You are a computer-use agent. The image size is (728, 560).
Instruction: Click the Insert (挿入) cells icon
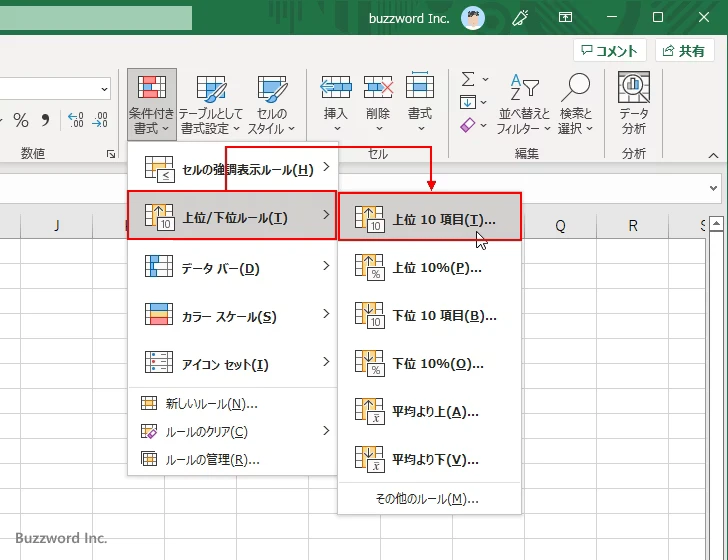tap(336, 87)
